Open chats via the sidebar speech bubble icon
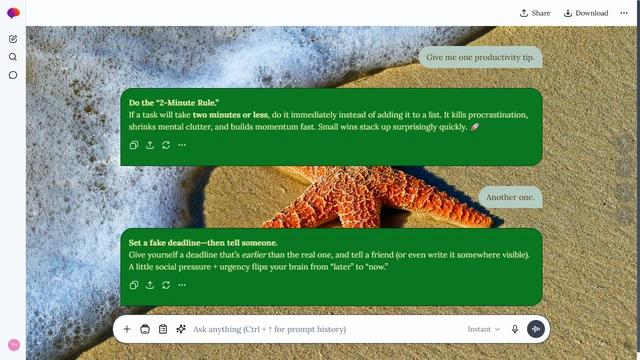The width and height of the screenshot is (640, 360). (13, 75)
